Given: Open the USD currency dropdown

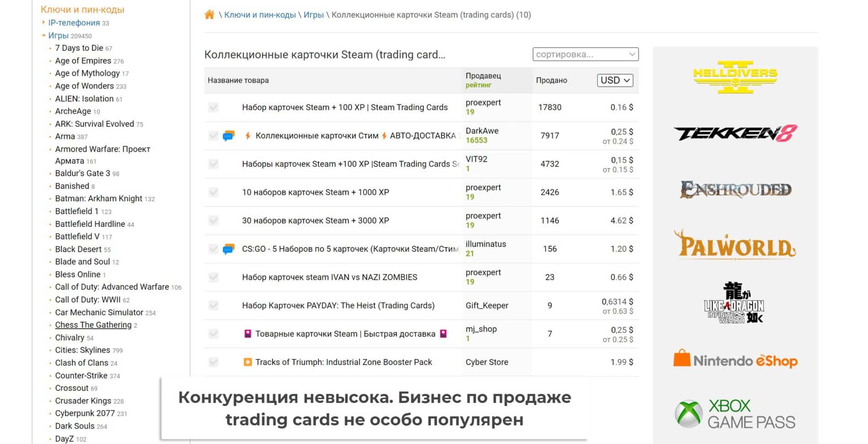Looking at the screenshot, I should [x=615, y=80].
